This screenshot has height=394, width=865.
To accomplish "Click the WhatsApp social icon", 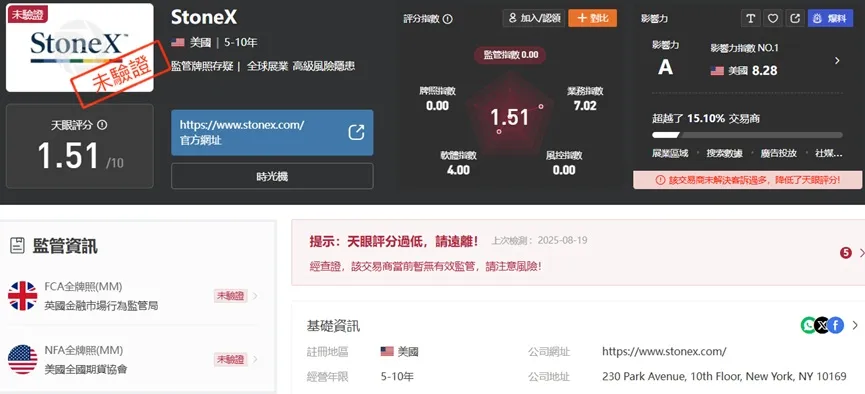I will coord(808,326).
